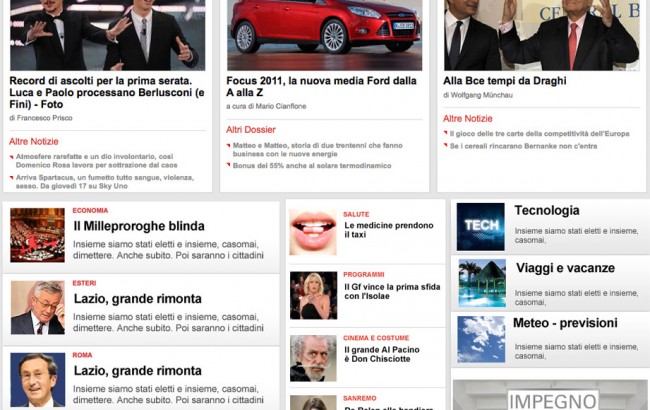
Task: Click the smiling man portrait on blue background
Action: click(37, 380)
